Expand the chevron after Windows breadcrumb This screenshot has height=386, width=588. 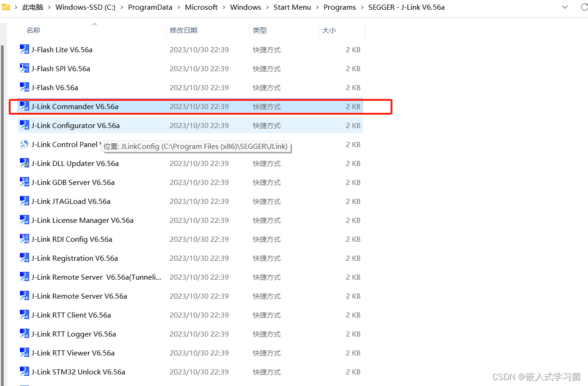267,7
